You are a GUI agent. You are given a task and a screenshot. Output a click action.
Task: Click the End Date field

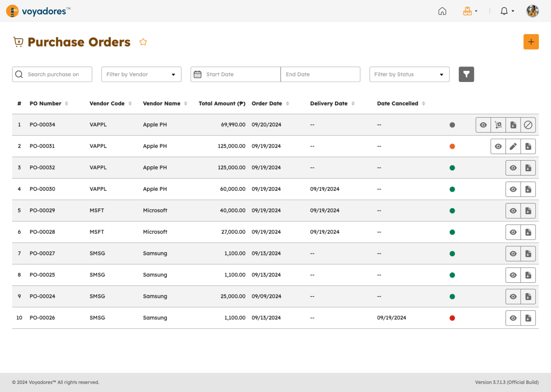320,74
